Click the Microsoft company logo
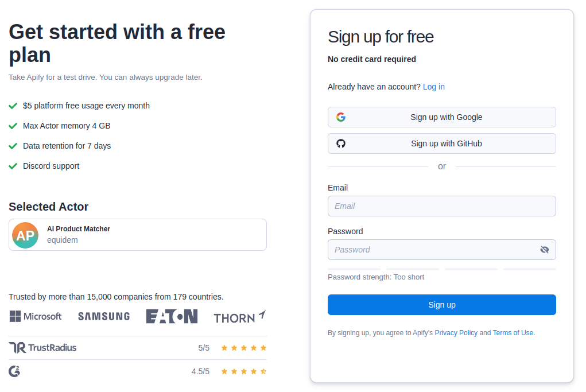 pyautogui.click(x=35, y=316)
